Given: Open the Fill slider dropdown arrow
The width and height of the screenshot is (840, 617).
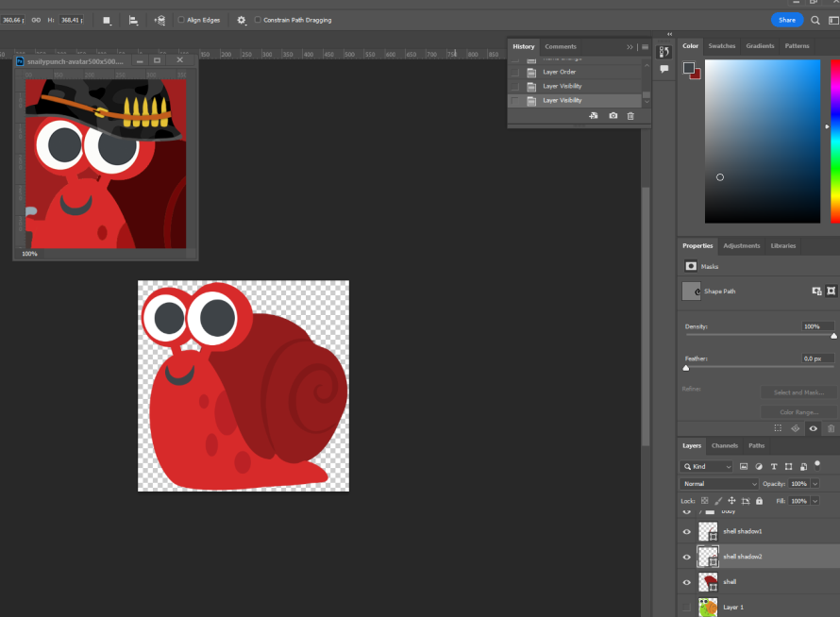Looking at the screenshot, I should tap(815, 501).
